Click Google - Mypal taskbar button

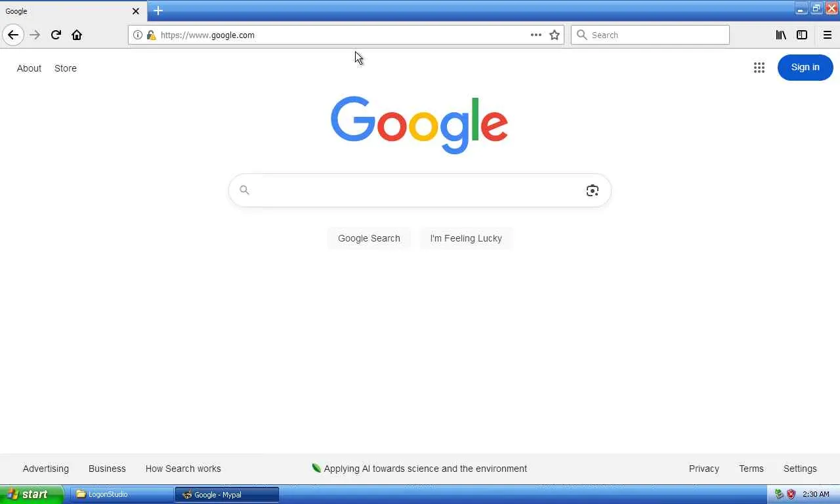coord(227,494)
